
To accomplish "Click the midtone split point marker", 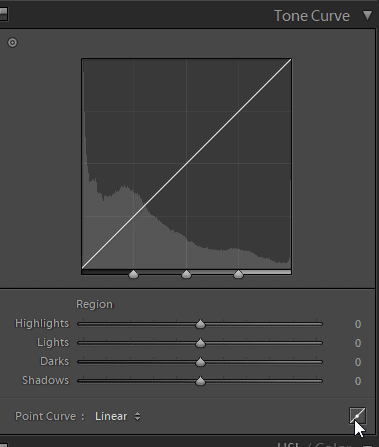I will coord(186,274).
